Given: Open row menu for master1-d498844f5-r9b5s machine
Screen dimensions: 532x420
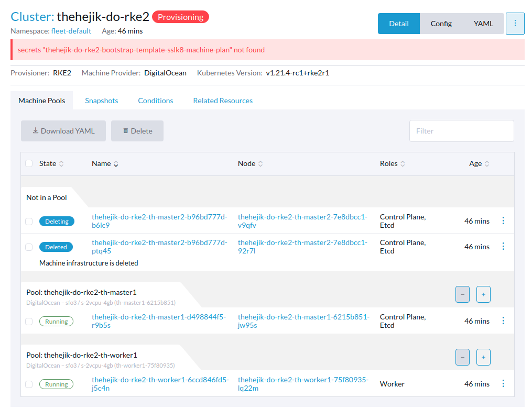Looking at the screenshot, I should [503, 320].
